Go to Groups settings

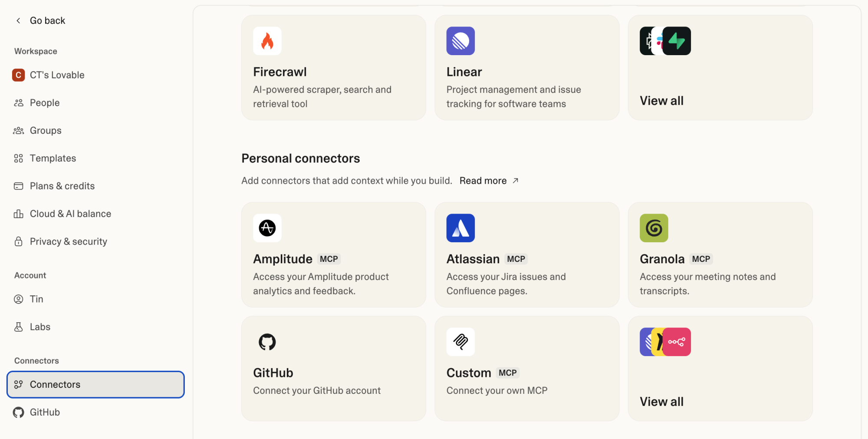tap(46, 131)
